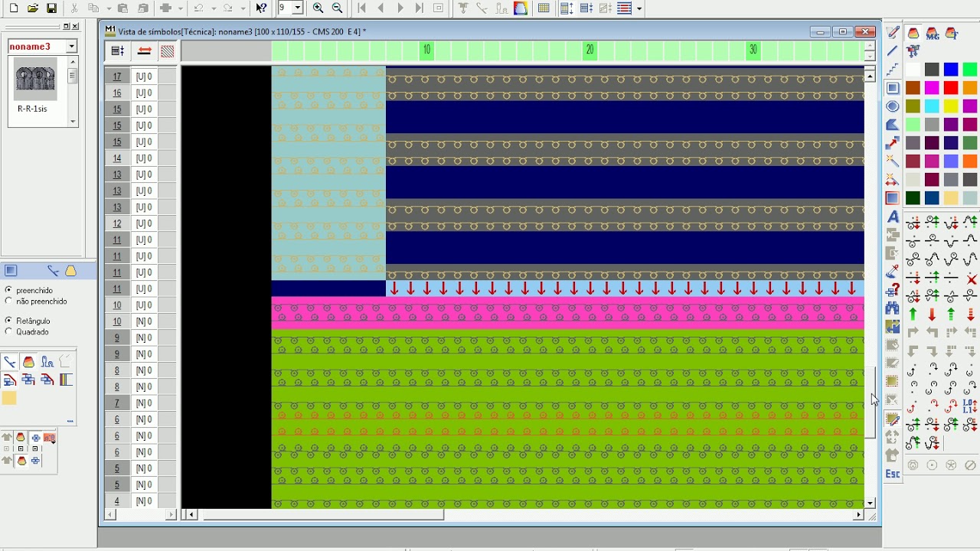
Task: Select the bright green color swatch
Action: click(x=970, y=70)
